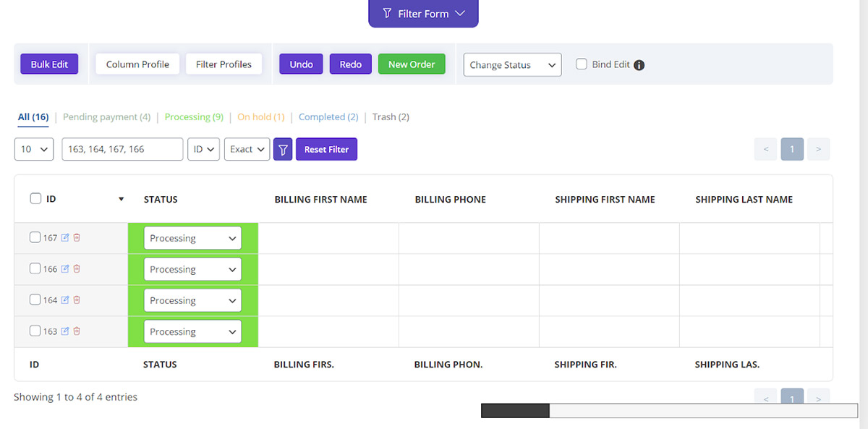Click the Redo button
The height and width of the screenshot is (429, 868).
pos(351,64)
